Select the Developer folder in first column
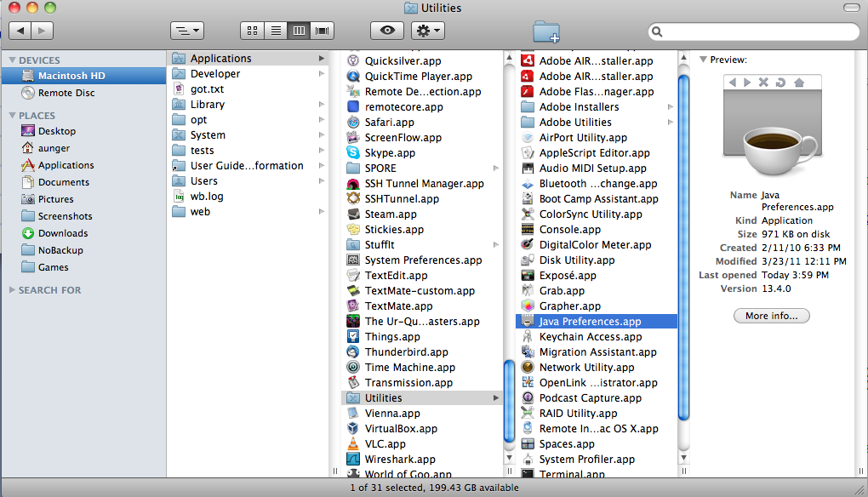Screen dimensions: 868x497 coord(249,73)
